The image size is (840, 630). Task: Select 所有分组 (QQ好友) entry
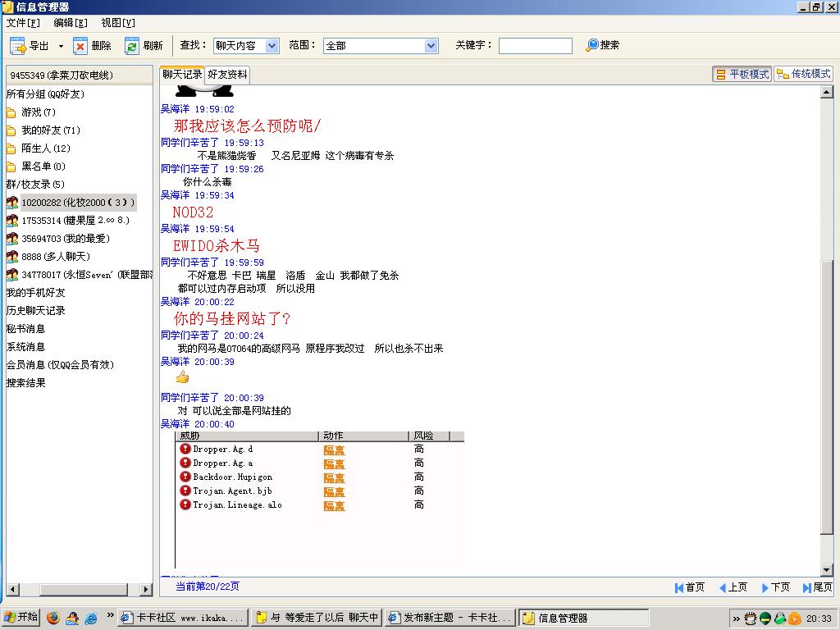(x=46, y=94)
